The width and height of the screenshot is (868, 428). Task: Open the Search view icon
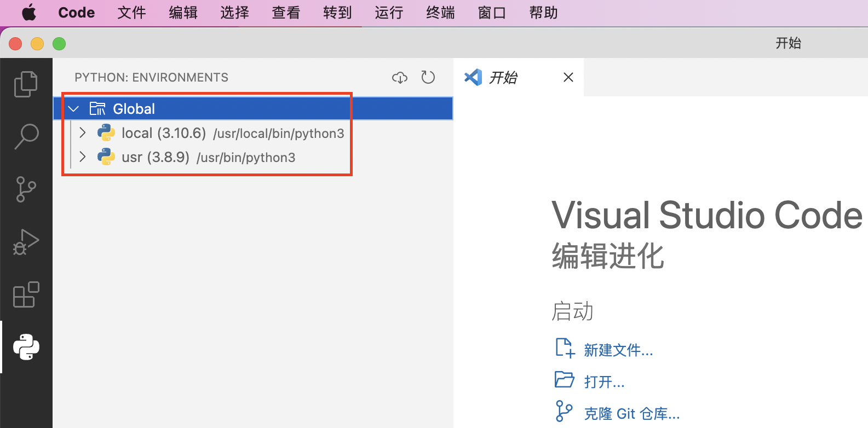26,136
